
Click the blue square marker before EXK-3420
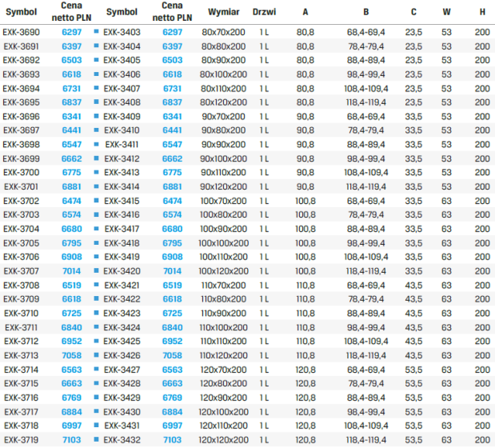pos(96,270)
